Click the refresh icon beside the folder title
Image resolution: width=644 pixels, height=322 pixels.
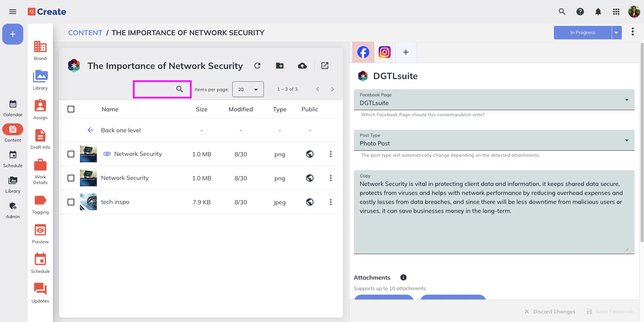click(257, 66)
